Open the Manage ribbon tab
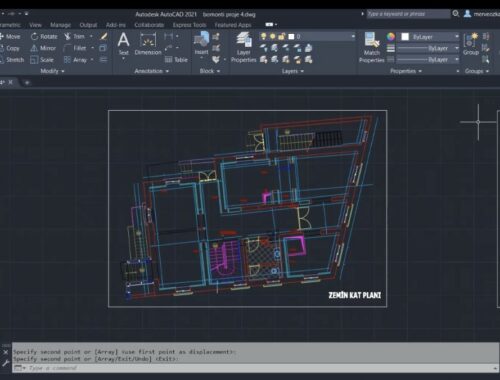Image resolution: width=500 pixels, height=380 pixels. 60,25
